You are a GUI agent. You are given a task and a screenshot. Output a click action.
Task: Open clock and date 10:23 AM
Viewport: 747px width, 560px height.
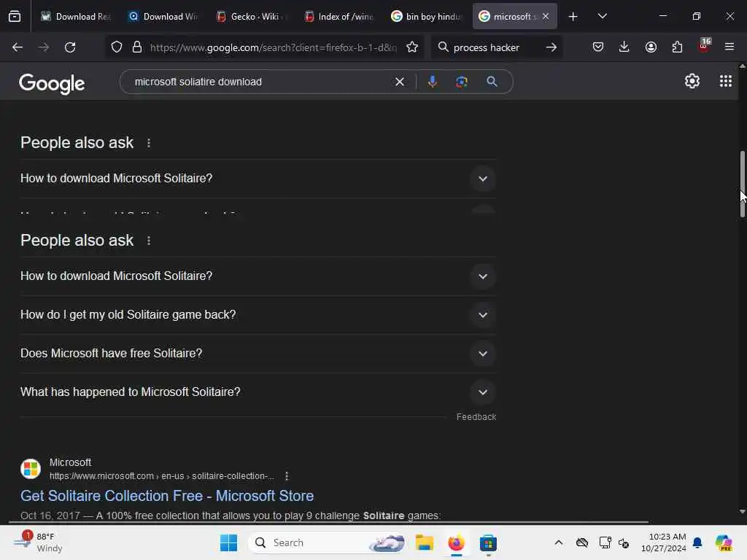(x=664, y=542)
